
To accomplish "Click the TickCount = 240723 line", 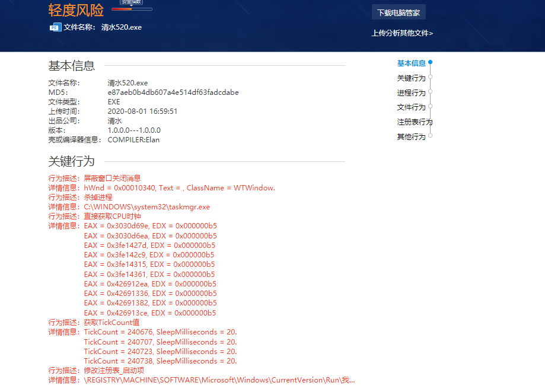I will (160, 351).
